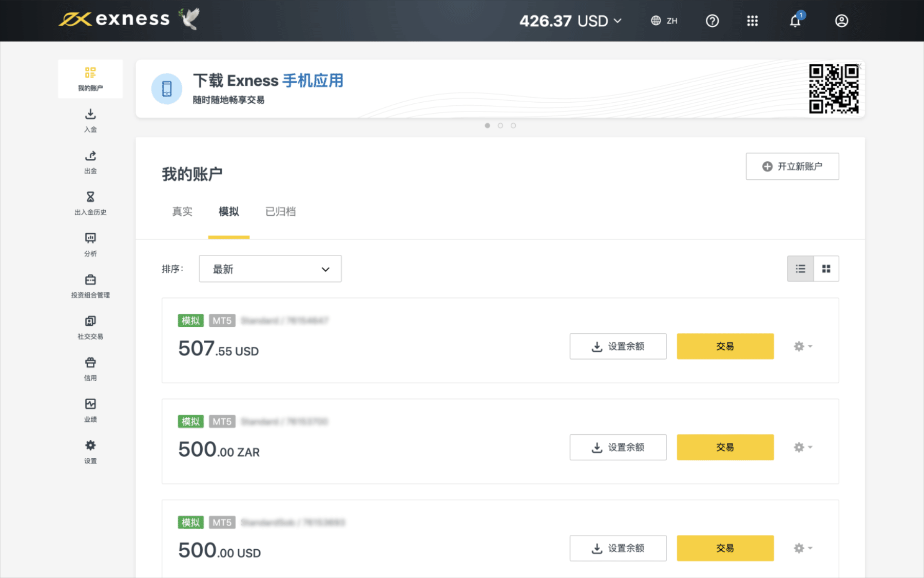Click 交易 button for 500.00 ZAR account

pos(725,447)
